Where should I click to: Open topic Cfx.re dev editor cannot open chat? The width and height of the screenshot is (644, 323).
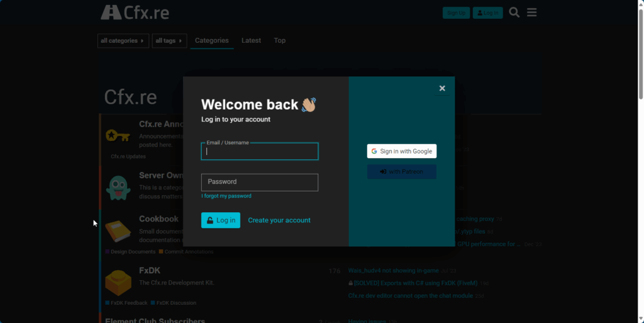[x=410, y=296]
